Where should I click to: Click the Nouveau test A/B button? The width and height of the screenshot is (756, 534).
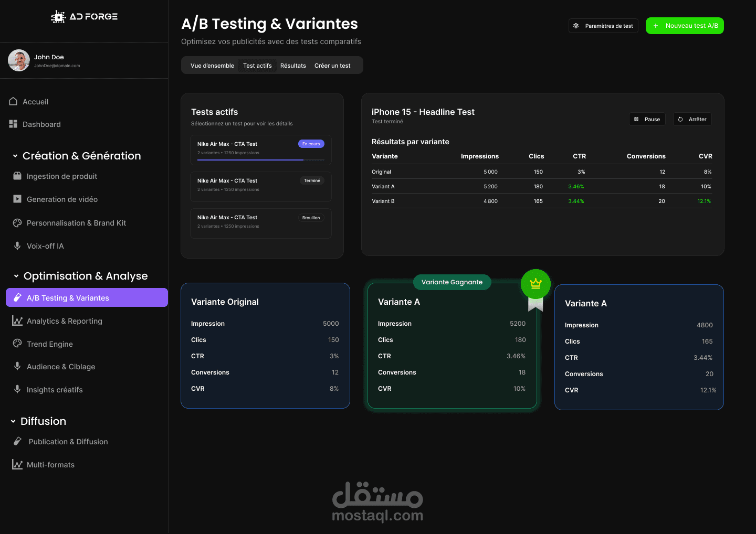point(685,26)
